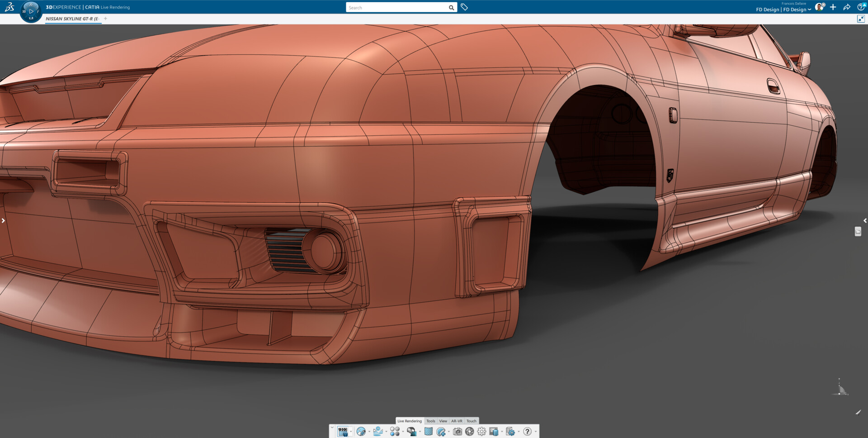Viewport: 868px width, 438px height.
Task: Select the materials spheres tool
Action: pyautogui.click(x=395, y=431)
